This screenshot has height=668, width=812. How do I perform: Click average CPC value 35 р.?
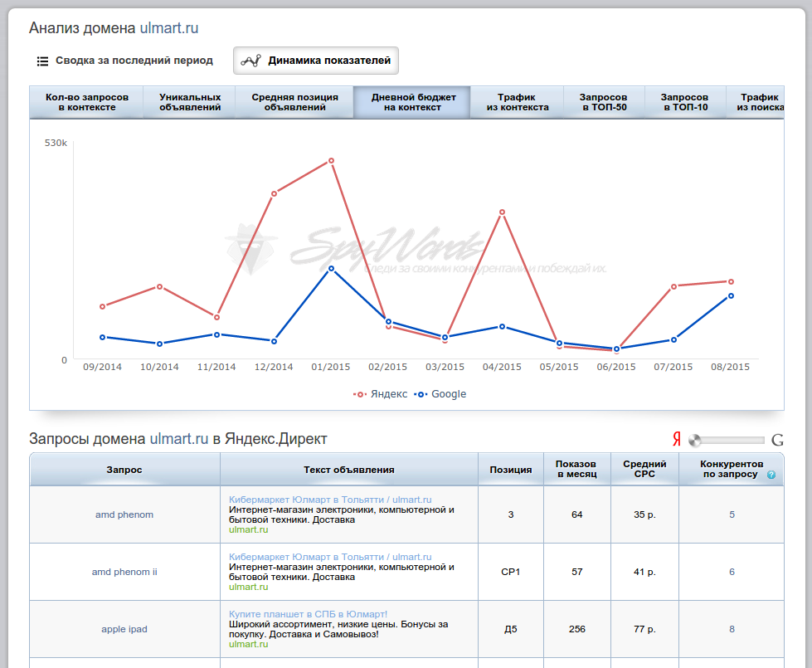[644, 514]
